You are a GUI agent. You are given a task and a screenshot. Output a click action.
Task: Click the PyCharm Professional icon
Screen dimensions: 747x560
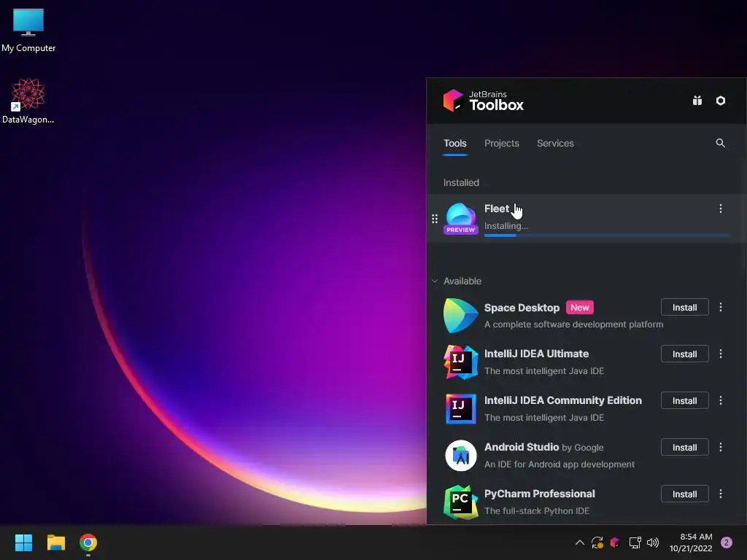click(x=461, y=502)
